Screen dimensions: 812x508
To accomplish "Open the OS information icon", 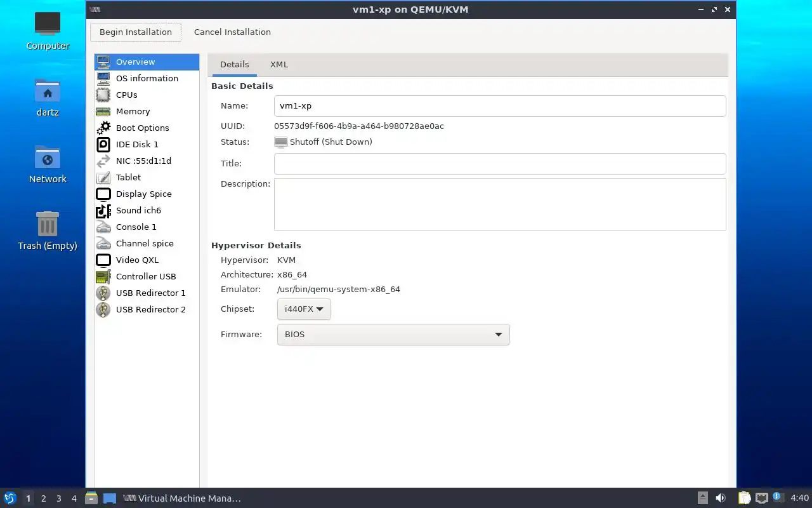I will (x=103, y=78).
